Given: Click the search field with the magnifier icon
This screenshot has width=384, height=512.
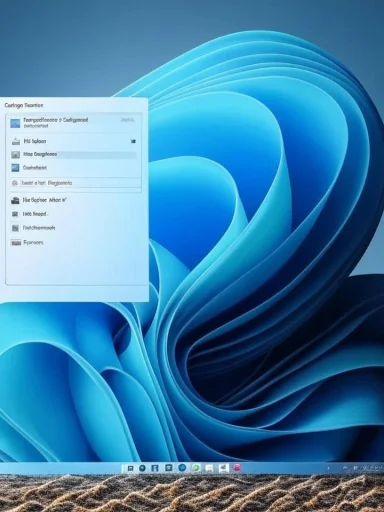Looking at the screenshot, I should pos(75,183).
